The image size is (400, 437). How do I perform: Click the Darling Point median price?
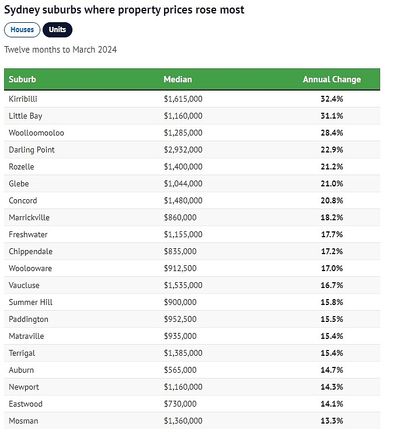183,150
